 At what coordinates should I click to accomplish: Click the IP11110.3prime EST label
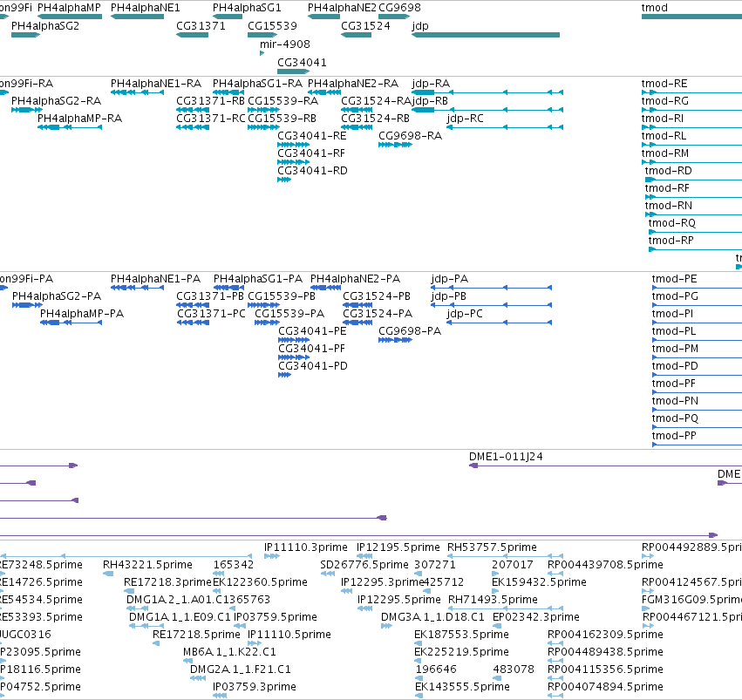coord(306,547)
